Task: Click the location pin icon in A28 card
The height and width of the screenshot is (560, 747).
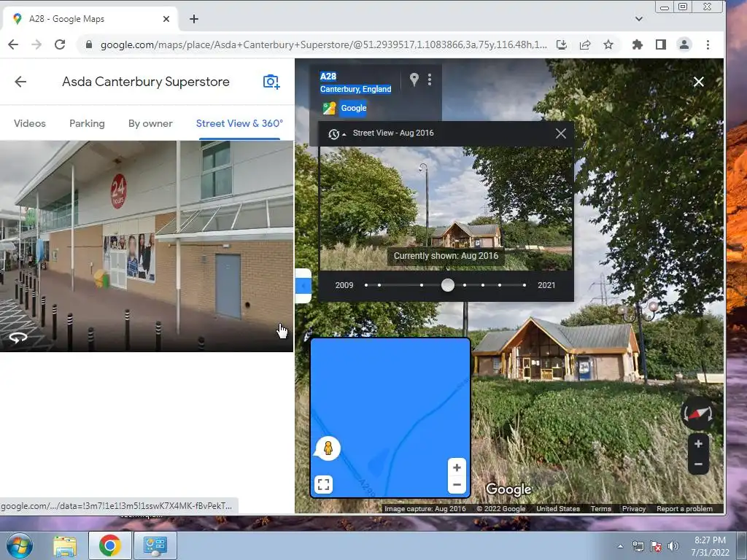Action: coord(414,79)
